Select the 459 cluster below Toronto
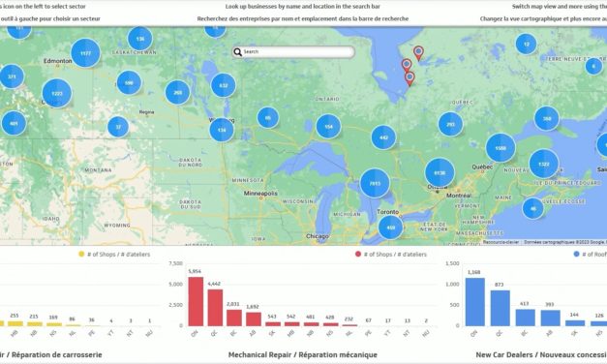Image resolution: width=607 pixels, height=364 pixels. point(390,227)
